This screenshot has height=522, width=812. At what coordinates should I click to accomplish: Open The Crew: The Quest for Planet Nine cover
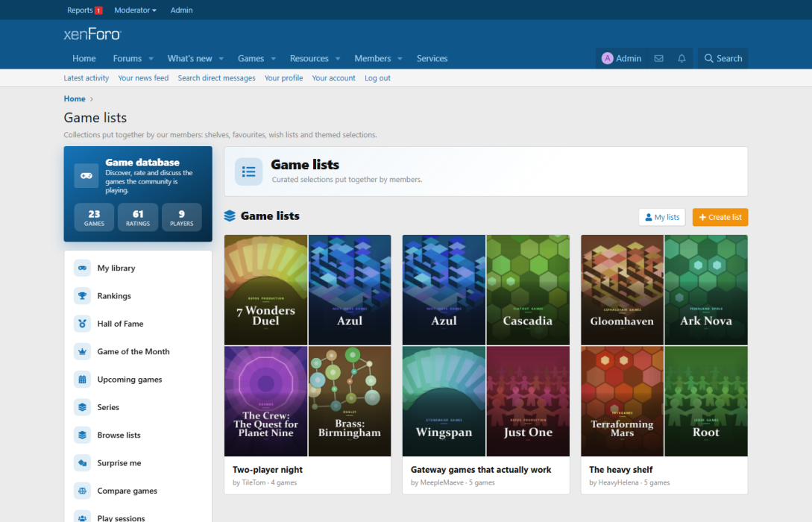pyautogui.click(x=265, y=401)
